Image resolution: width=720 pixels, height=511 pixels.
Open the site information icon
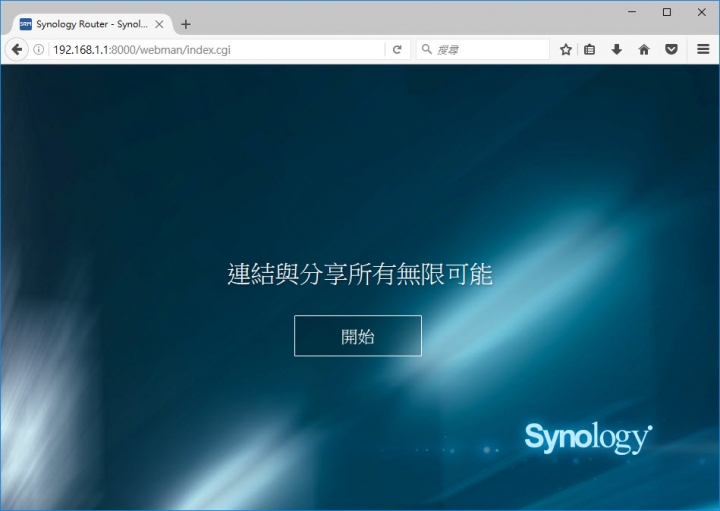pyautogui.click(x=39, y=50)
